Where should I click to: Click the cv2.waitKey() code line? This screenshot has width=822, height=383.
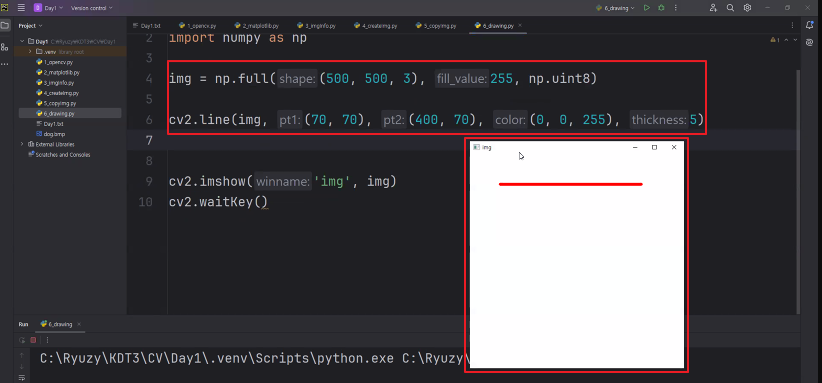click(218, 202)
